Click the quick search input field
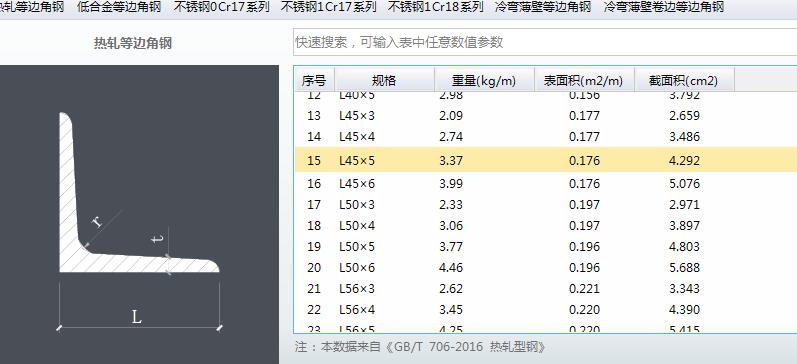The height and width of the screenshot is (364, 797). (545, 42)
